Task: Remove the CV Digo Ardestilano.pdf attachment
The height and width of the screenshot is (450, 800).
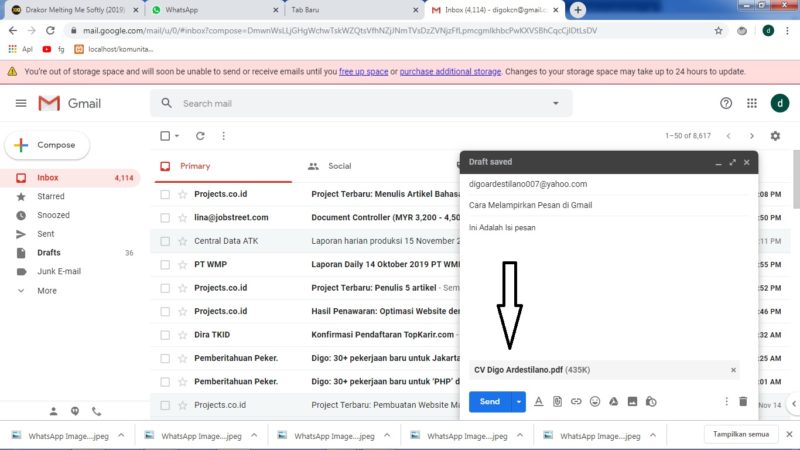Action: tap(733, 370)
